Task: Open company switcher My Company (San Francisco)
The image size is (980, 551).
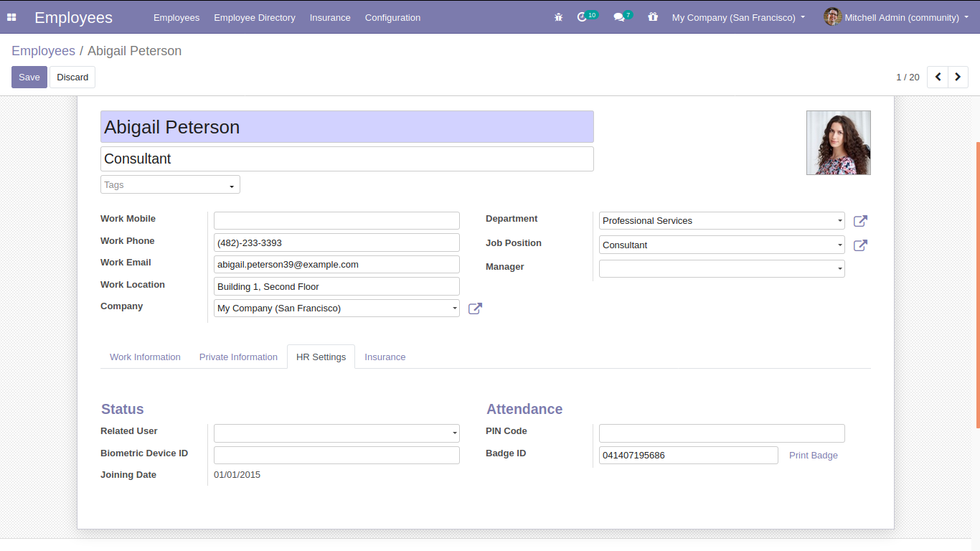Action: coord(738,17)
